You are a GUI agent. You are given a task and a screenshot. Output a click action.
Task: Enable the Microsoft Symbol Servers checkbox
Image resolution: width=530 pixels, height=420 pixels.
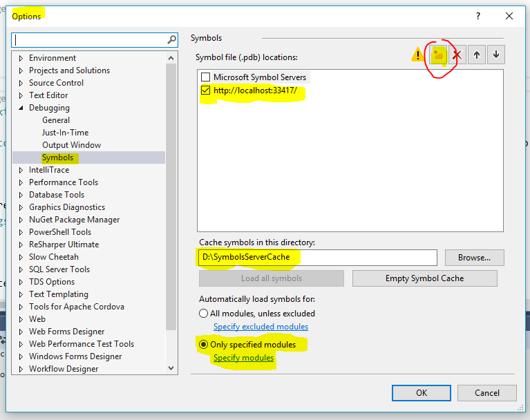205,77
